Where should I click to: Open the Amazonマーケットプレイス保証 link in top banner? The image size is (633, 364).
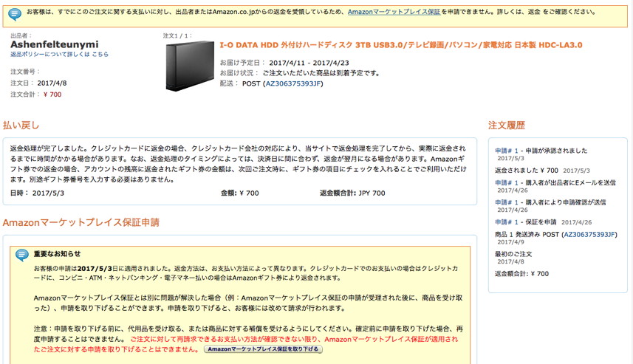pos(394,12)
